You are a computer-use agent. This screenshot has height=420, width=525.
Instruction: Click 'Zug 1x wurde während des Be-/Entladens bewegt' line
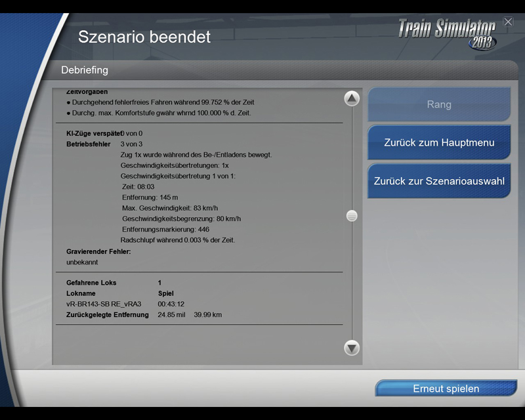[x=196, y=155]
